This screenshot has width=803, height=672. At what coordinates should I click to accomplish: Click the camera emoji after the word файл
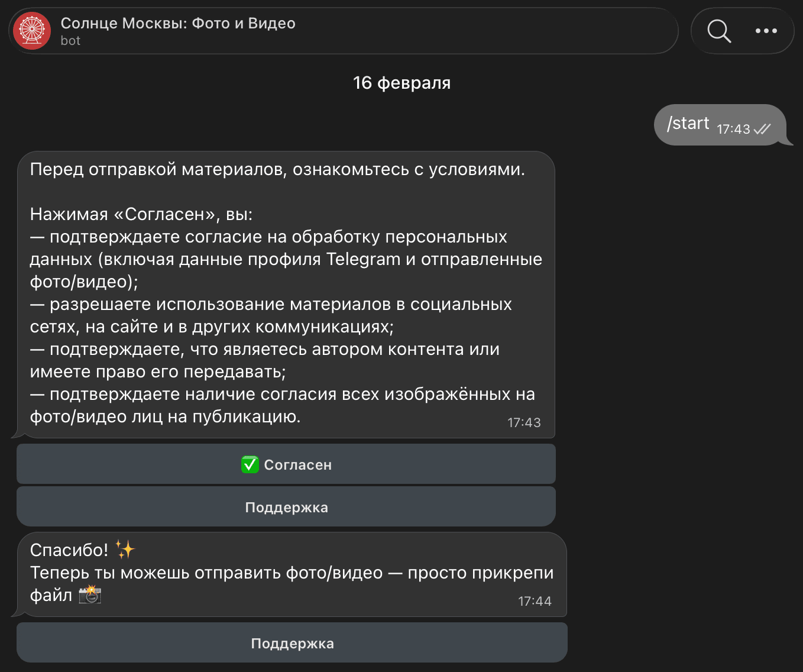click(90, 594)
